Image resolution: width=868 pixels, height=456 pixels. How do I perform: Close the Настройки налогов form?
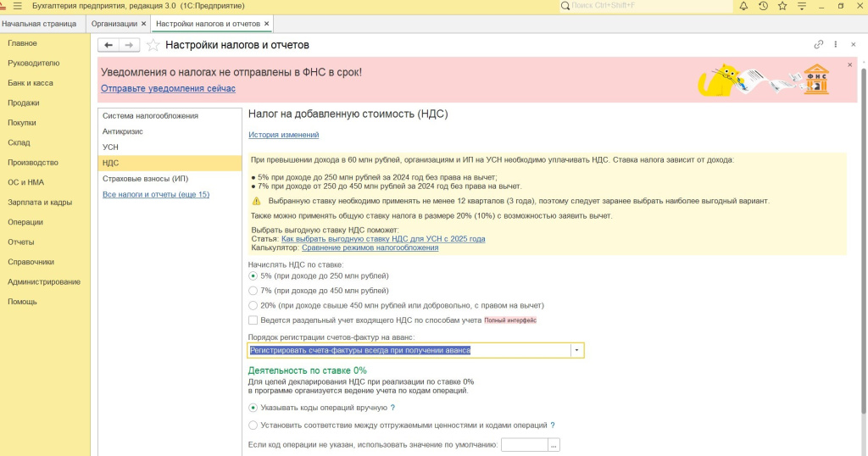(853, 44)
